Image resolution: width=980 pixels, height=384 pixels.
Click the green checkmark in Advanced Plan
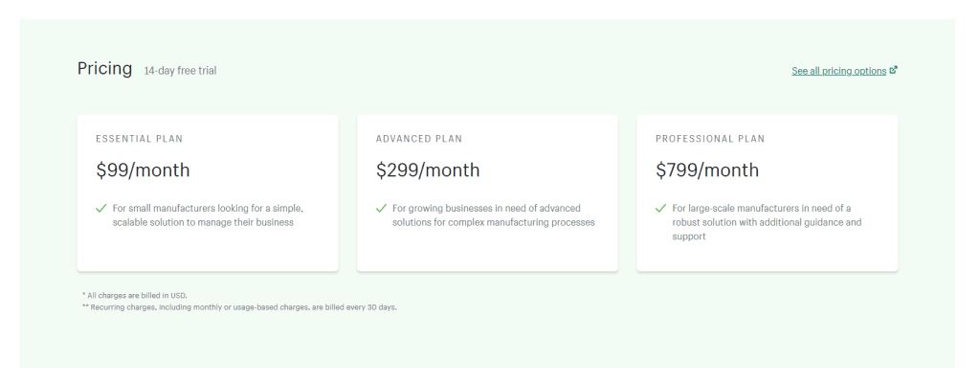381,208
